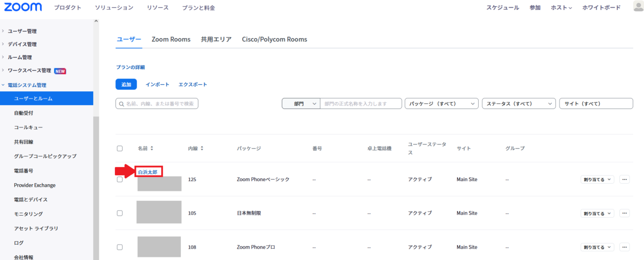Open the サイト（すべて） filter
Image resolution: width=644 pixels, height=260 pixels.
pos(596,104)
